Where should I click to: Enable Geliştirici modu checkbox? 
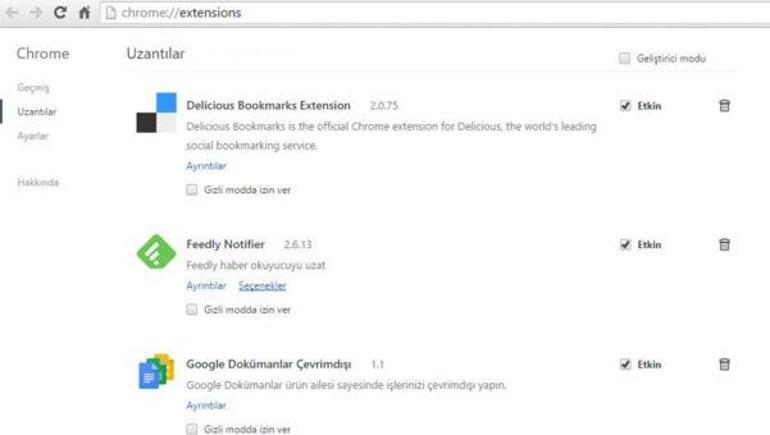click(x=625, y=58)
